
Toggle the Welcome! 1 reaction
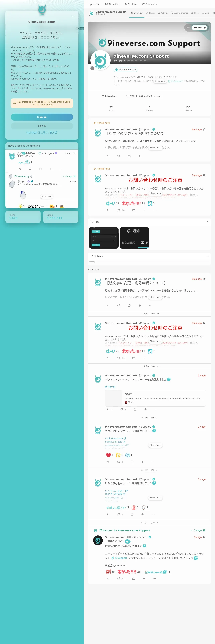(158, 572)
